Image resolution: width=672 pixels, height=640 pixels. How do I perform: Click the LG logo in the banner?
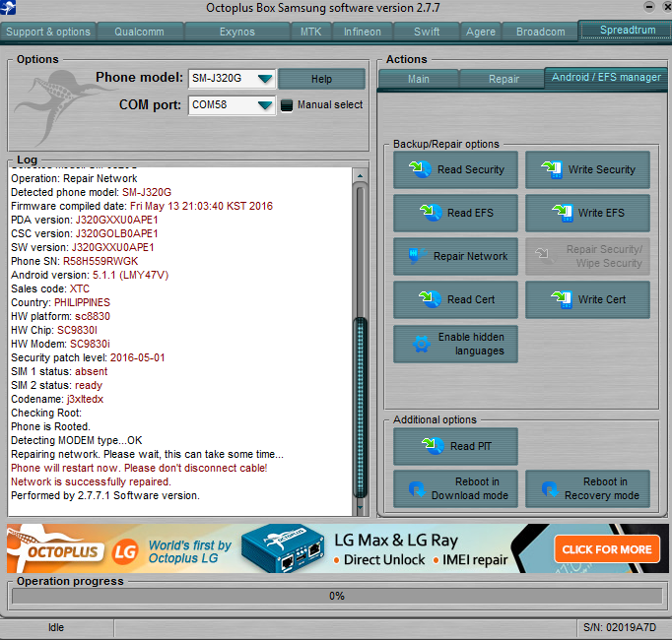coord(125,551)
